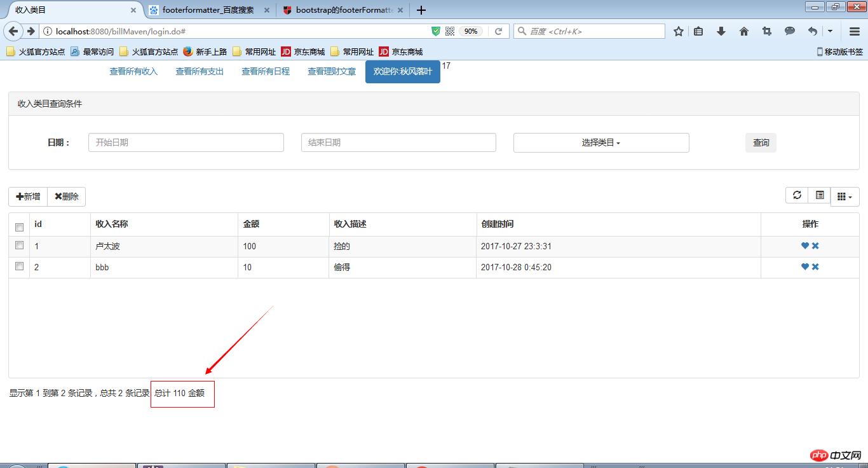Viewport: 868px width, 468px height.
Task: Click the 新增 button
Action: pos(28,196)
